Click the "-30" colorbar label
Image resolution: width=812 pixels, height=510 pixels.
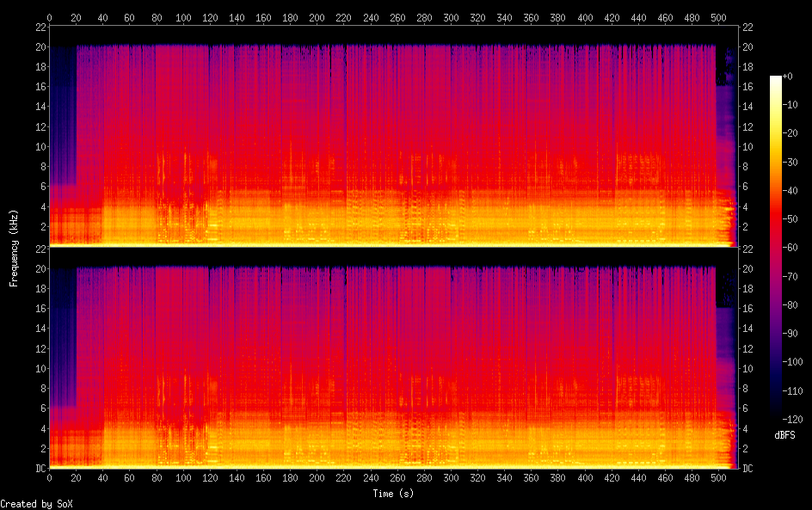790,162
